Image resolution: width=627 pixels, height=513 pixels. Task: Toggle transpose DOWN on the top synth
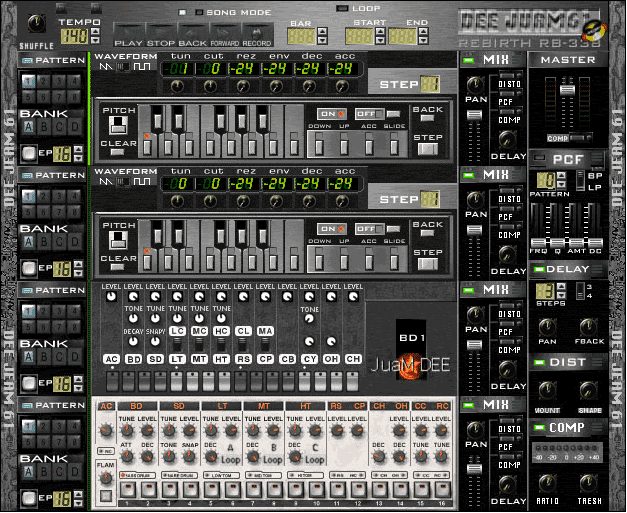319,147
